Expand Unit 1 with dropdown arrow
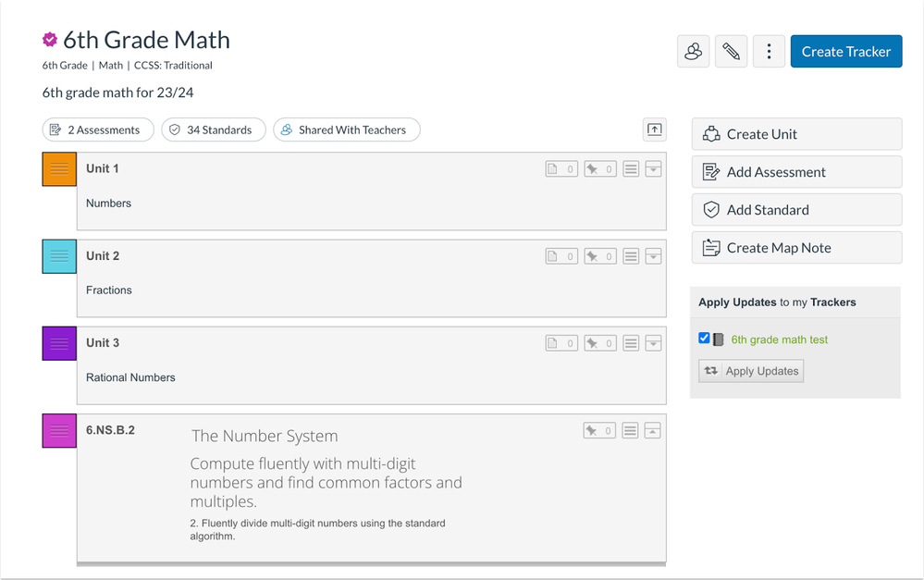924x580 pixels. pos(653,169)
